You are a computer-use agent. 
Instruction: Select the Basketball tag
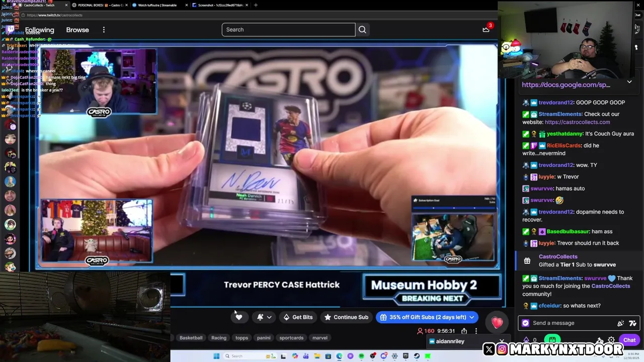191,338
